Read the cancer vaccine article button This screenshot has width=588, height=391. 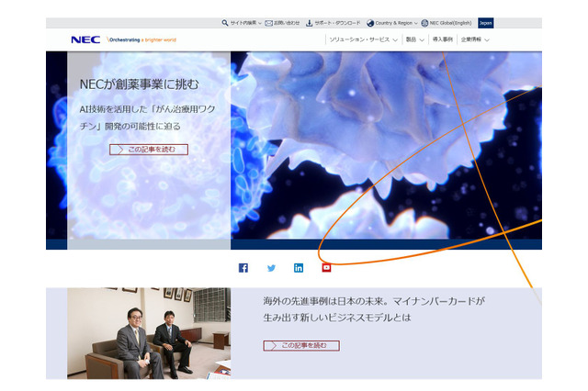coord(149,150)
